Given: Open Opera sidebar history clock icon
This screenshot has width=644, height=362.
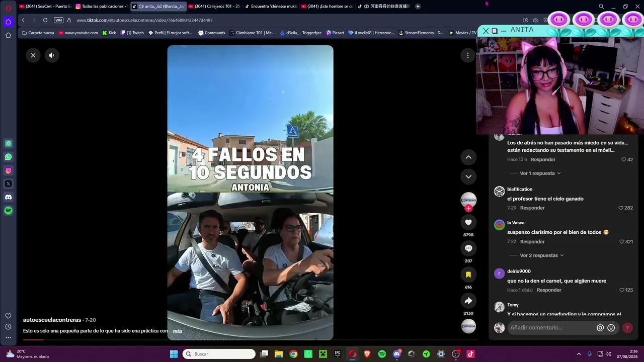Looking at the screenshot, I should click(x=9, y=327).
